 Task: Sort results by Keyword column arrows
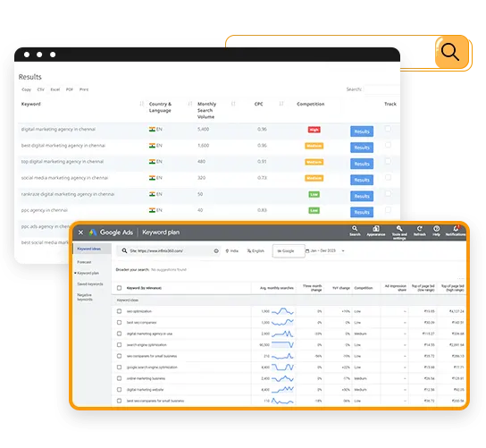coord(142,104)
